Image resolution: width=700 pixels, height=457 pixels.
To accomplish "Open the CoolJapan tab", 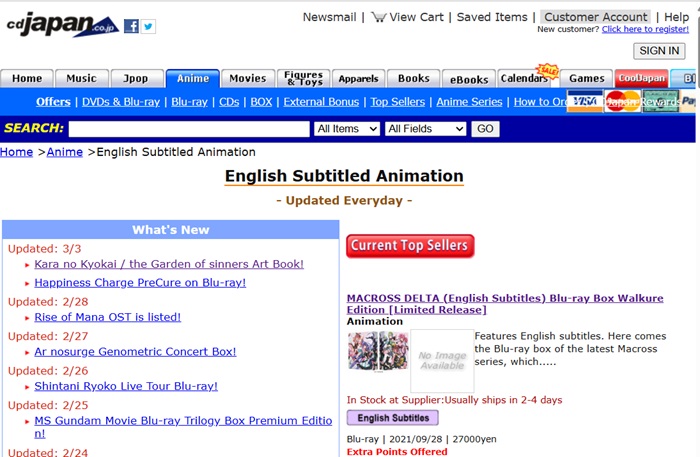I will point(642,79).
